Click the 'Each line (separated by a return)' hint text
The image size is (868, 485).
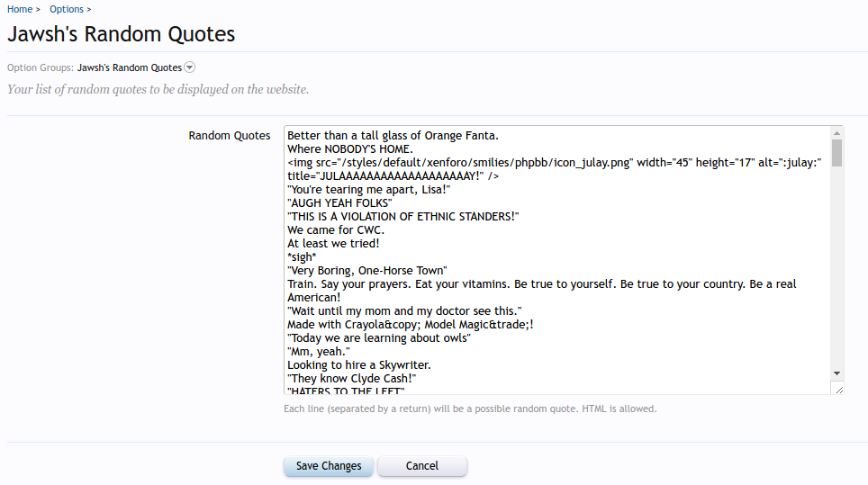coord(470,409)
